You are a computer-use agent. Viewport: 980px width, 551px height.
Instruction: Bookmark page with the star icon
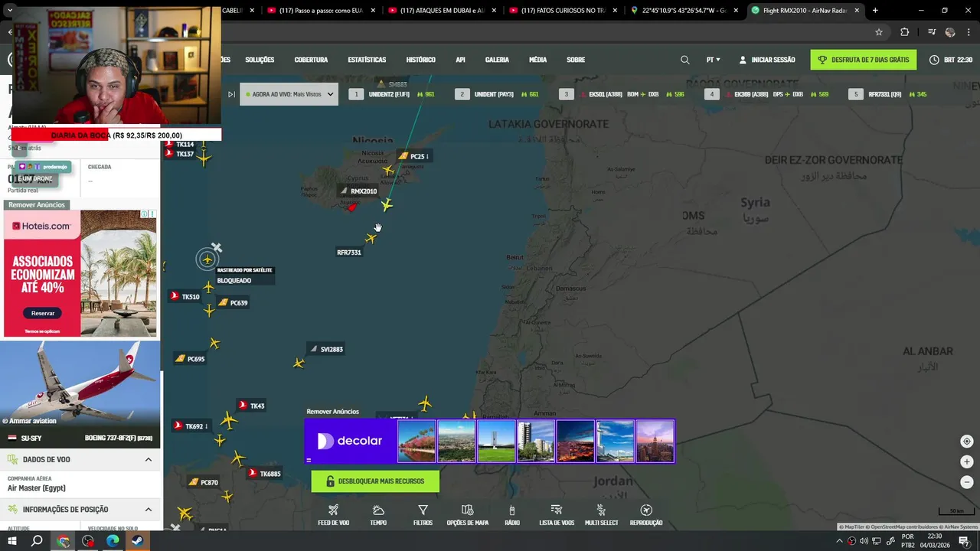tap(879, 32)
